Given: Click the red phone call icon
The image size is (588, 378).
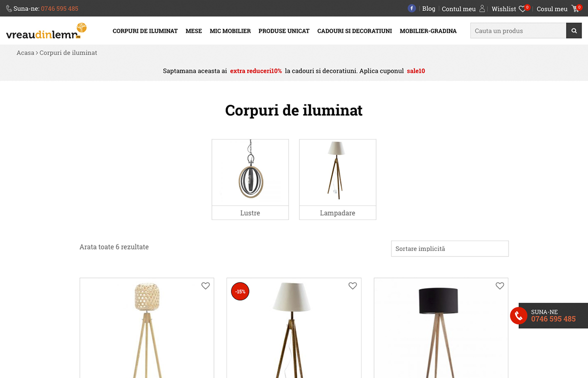Looking at the screenshot, I should 518,316.
